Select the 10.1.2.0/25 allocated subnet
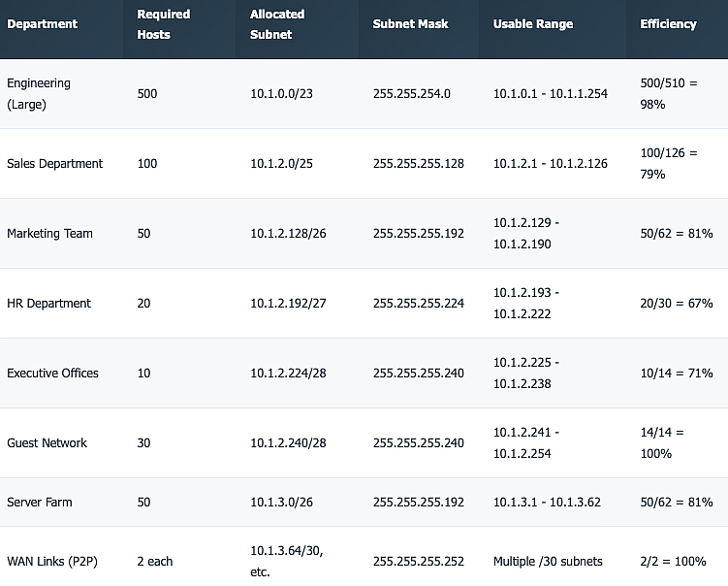Image resolution: width=728 pixels, height=586 pixels. coord(282,164)
